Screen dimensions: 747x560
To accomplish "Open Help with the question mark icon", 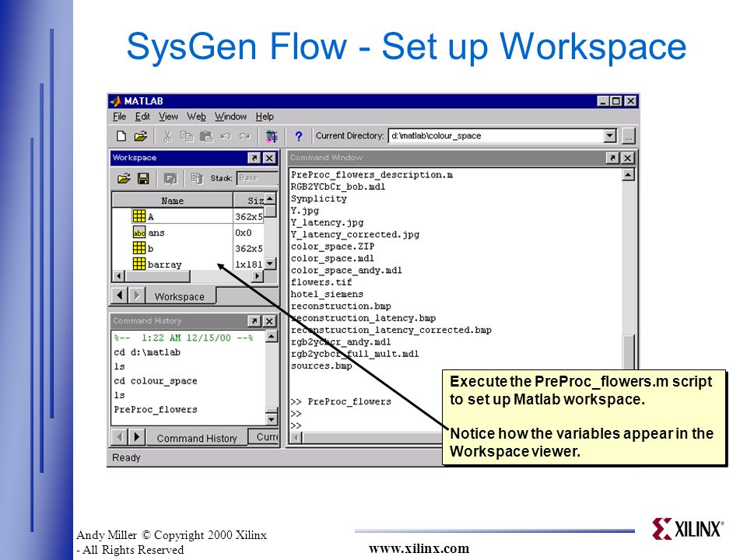I will 299,136.
